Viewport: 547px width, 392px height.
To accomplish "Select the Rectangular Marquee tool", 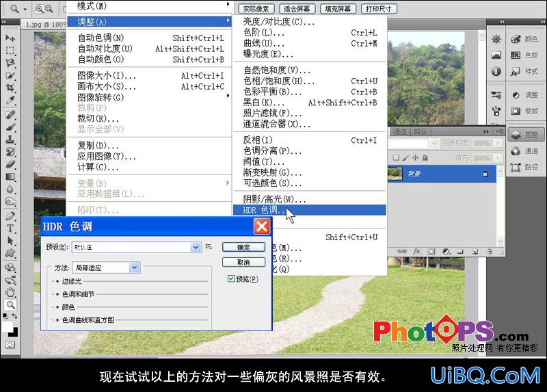I will coord(10,51).
